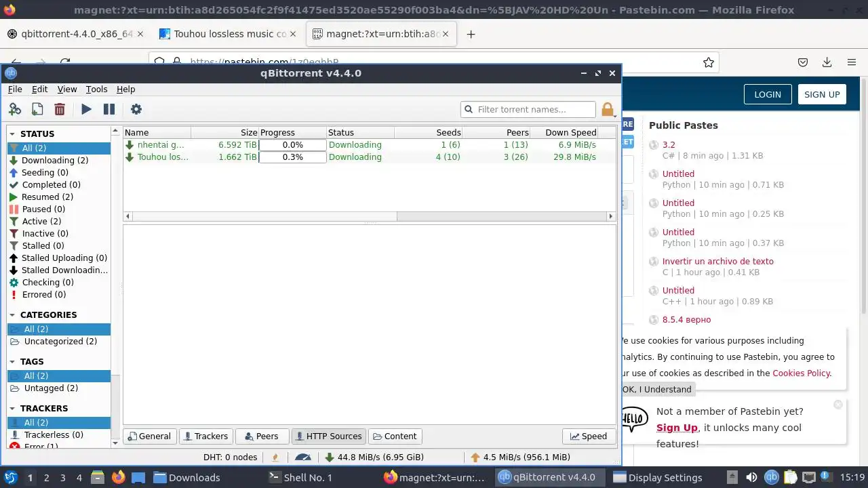
Task: Click the qBittorrent system tray icon
Action: (x=772, y=477)
